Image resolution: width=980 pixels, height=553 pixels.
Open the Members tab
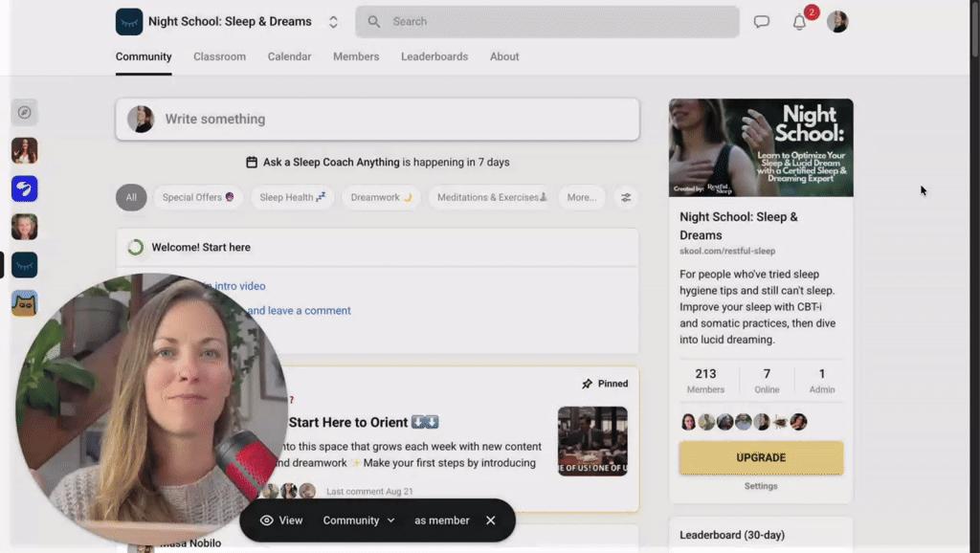coord(356,56)
